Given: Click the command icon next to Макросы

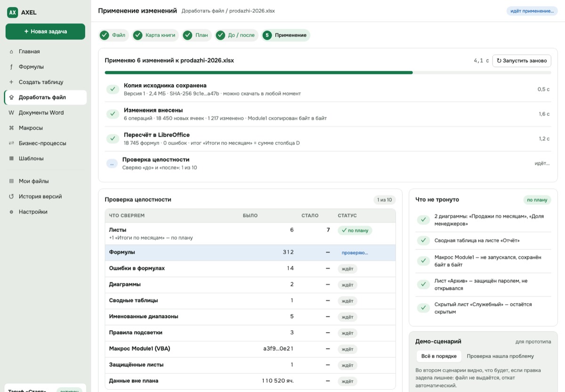Looking at the screenshot, I should (11, 128).
